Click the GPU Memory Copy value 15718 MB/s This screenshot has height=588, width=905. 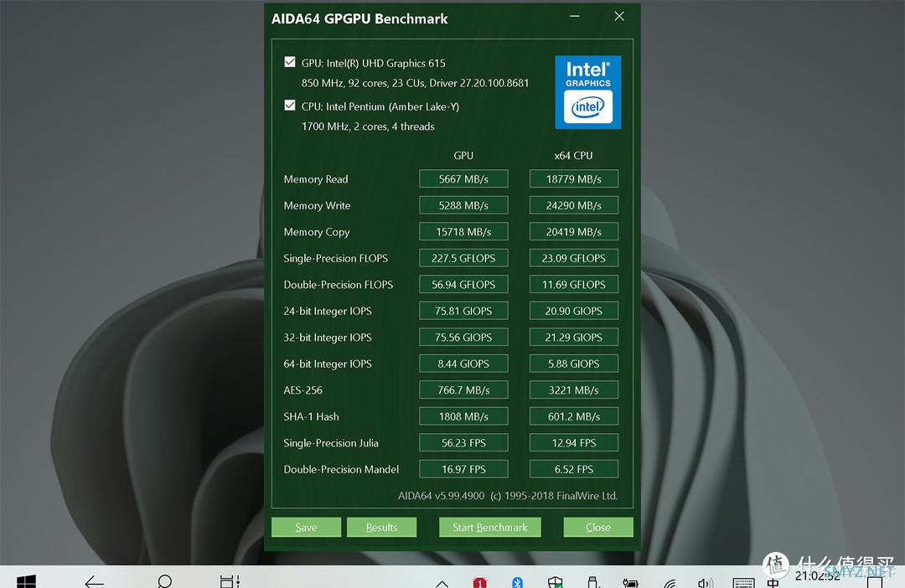(463, 231)
